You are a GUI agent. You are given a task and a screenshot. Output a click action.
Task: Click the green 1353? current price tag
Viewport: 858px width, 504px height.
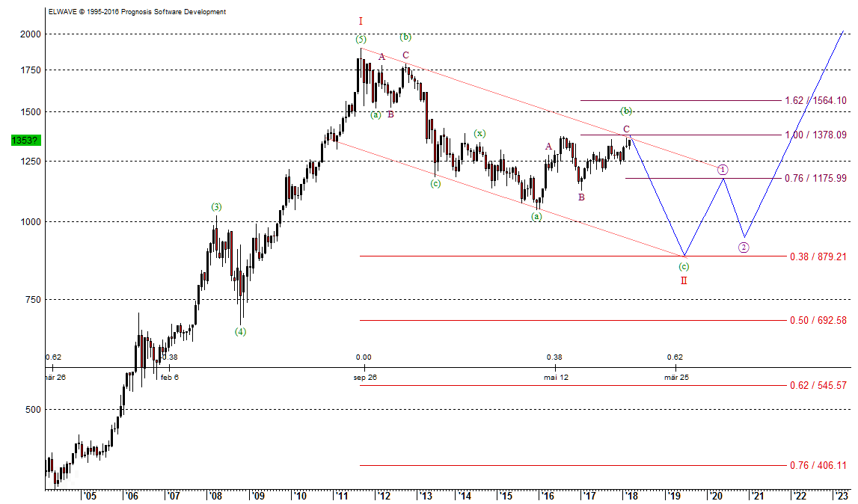tap(25, 141)
